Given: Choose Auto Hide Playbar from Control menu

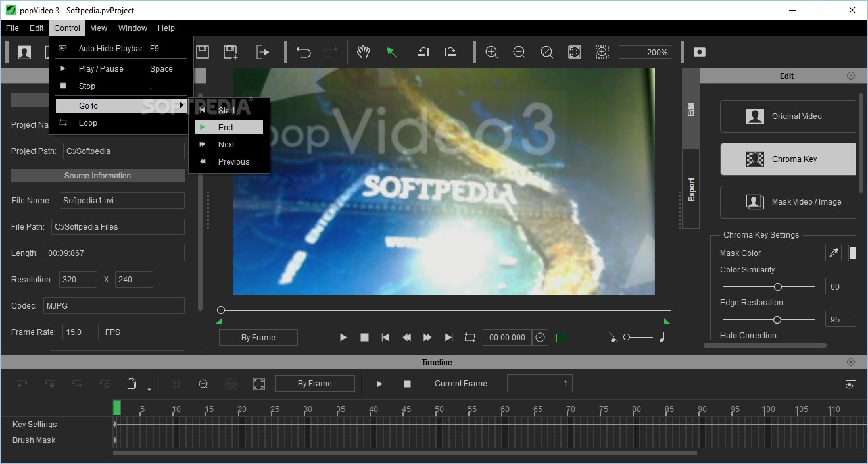Looking at the screenshot, I should [x=121, y=49].
